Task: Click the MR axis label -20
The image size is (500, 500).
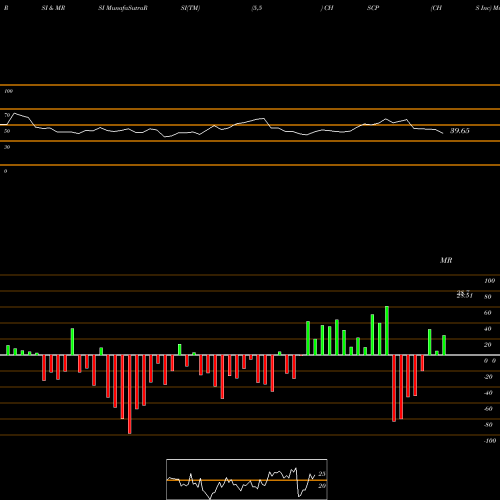Action: coord(488,377)
